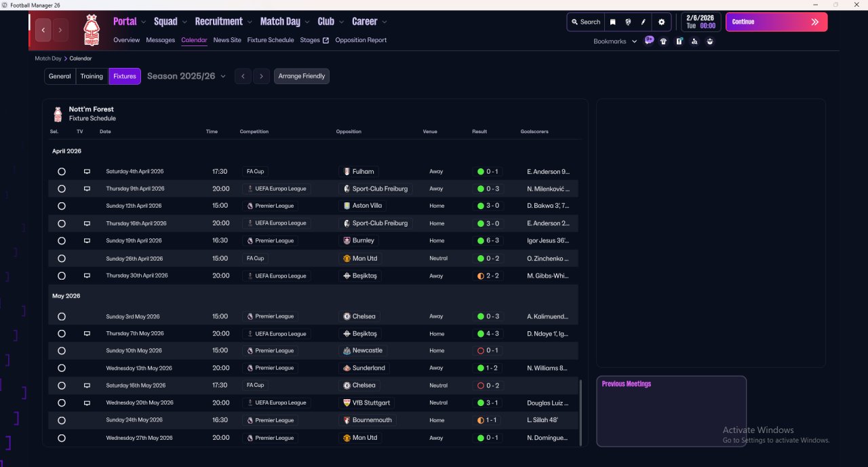Click the 6 - 3 Burnley result
This screenshot has height=467, width=868.
(x=488, y=240)
